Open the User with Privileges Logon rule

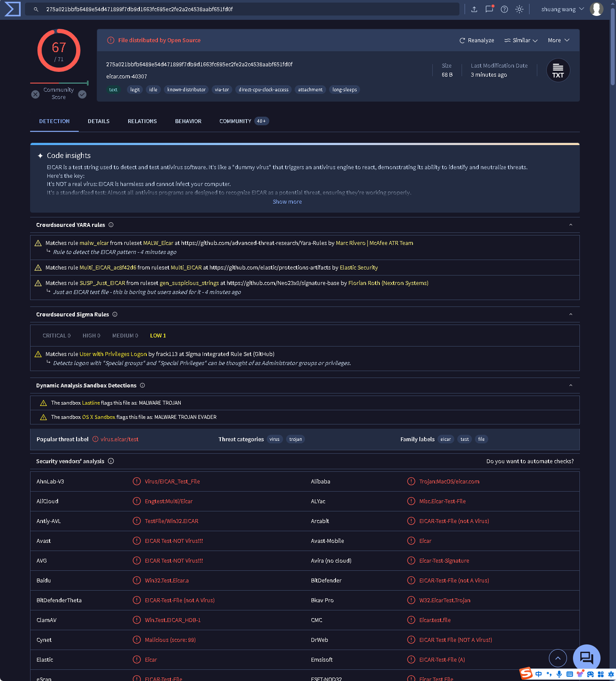(x=113, y=354)
